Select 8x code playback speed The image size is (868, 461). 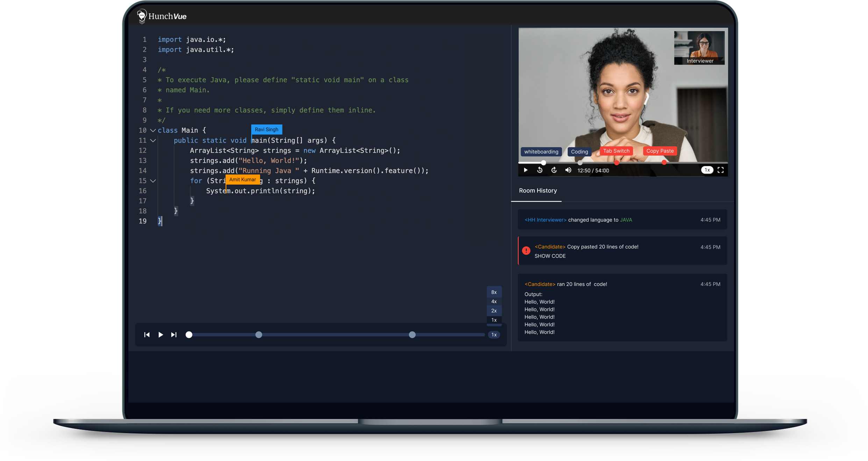[494, 292]
